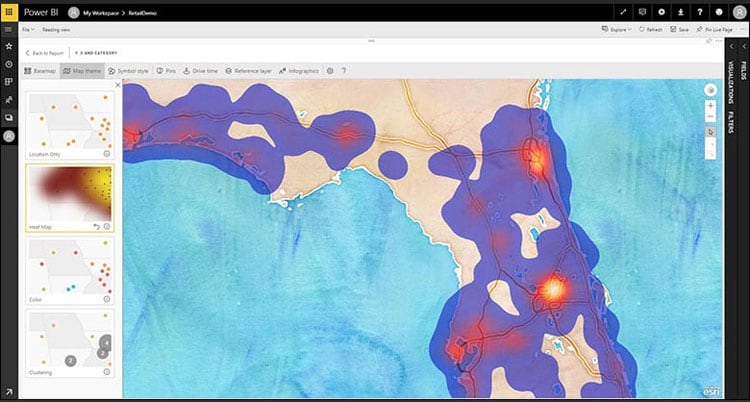Open Apps icon in left sidebar
The image size is (750, 402).
[x=9, y=82]
